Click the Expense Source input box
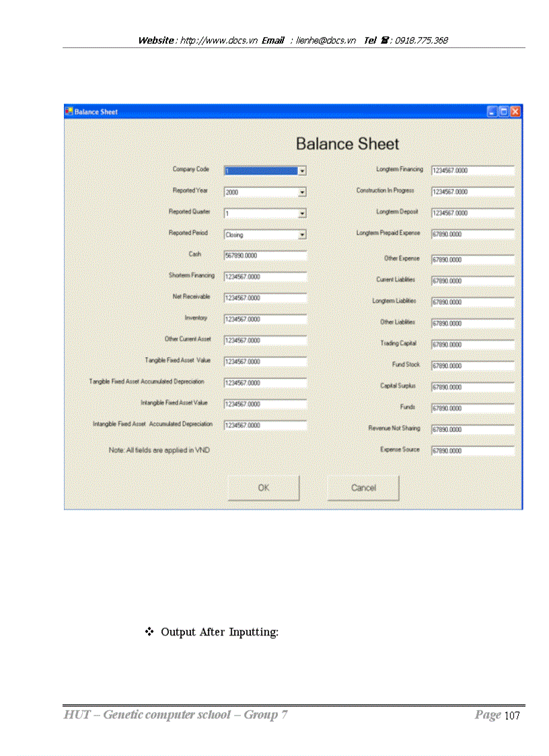Viewport: 549px width, 756px height. click(472, 450)
